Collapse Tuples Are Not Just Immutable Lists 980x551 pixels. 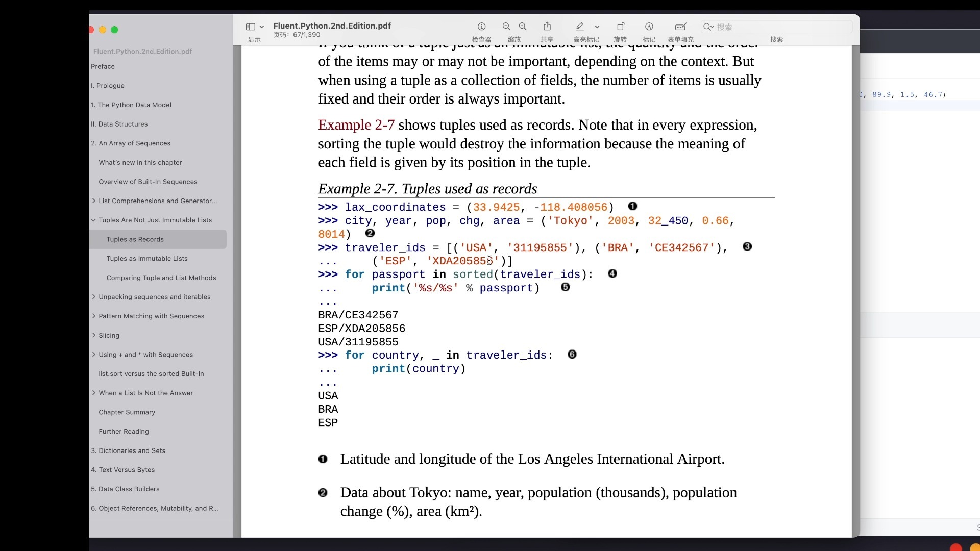93,220
